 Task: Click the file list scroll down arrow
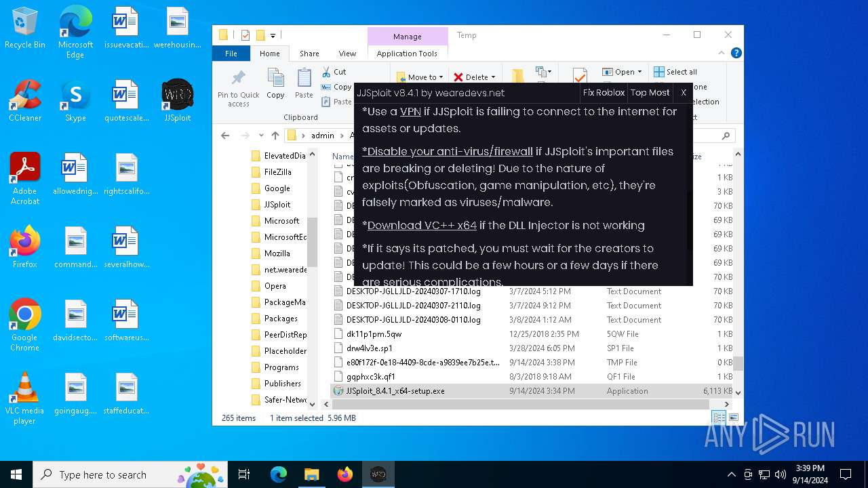coord(738,392)
